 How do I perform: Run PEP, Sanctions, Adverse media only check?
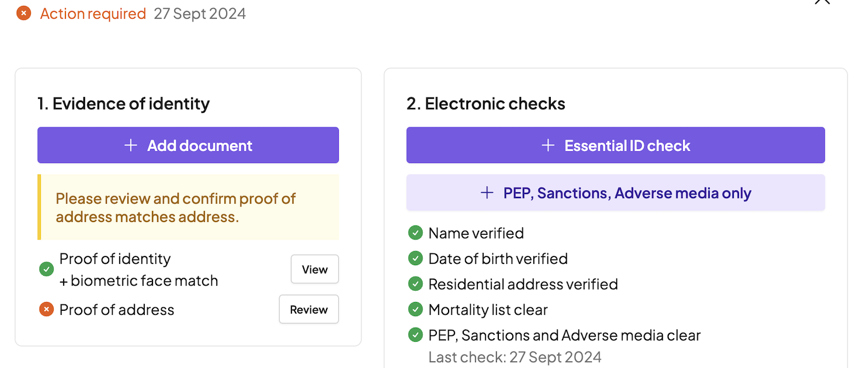(x=615, y=193)
